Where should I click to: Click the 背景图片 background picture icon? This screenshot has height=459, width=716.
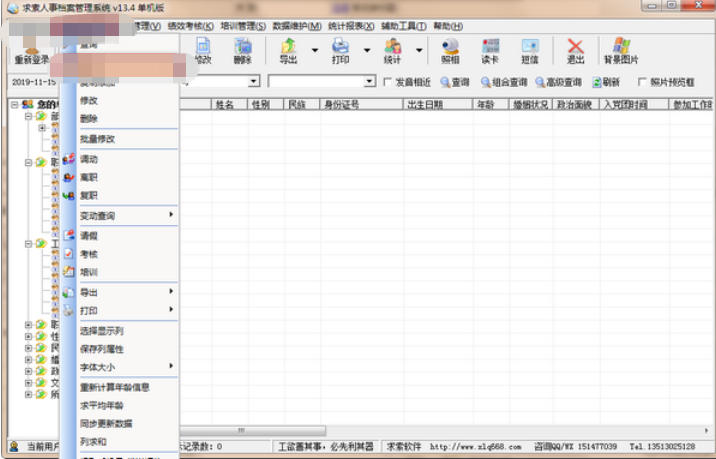point(620,50)
